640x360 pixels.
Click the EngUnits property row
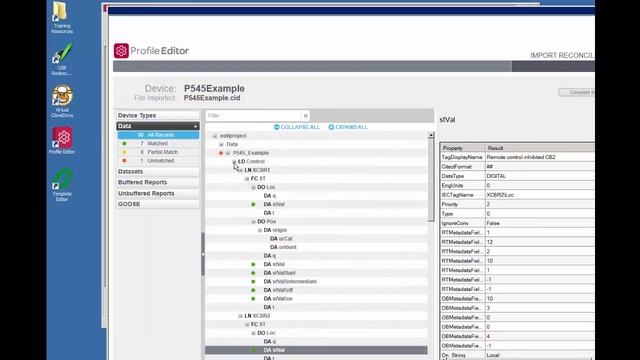tap(518, 186)
